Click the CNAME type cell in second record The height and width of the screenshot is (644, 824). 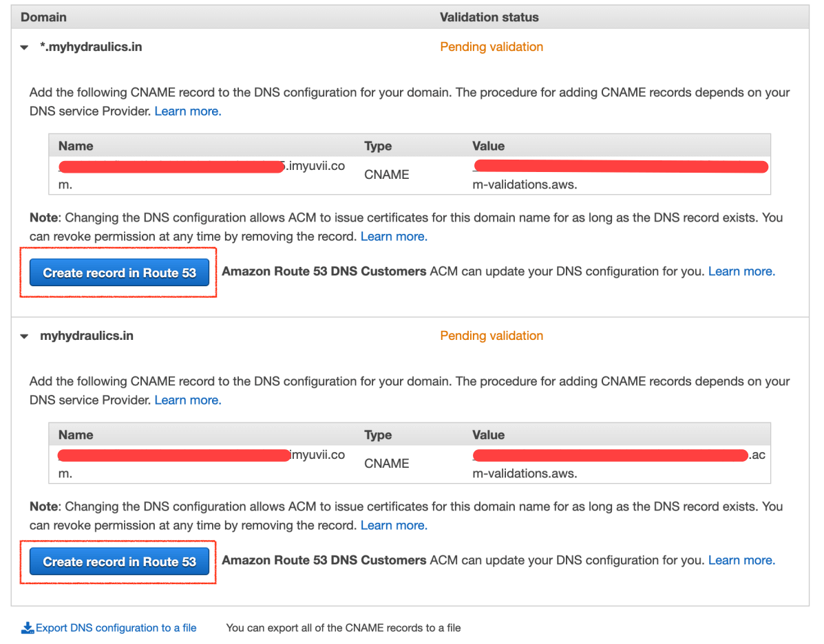pyautogui.click(x=387, y=463)
